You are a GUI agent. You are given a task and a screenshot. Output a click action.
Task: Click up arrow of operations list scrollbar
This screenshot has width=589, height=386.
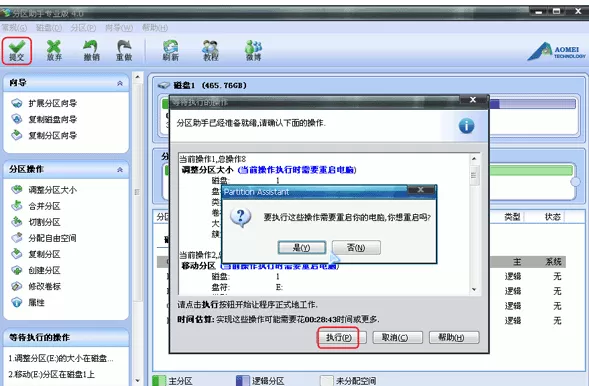tap(474, 158)
